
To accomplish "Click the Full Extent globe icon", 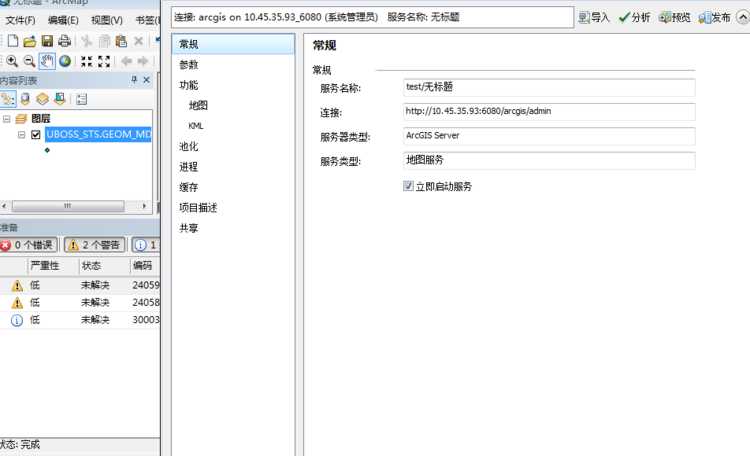I will (x=65, y=61).
